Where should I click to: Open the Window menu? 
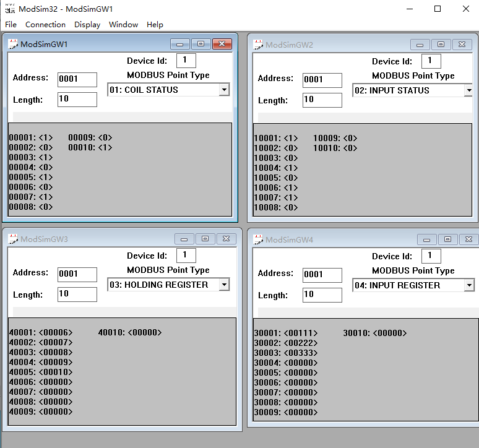[123, 24]
